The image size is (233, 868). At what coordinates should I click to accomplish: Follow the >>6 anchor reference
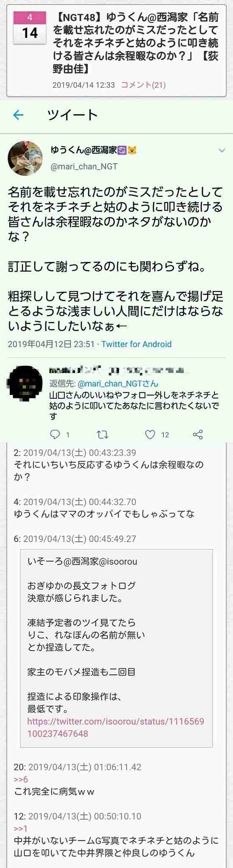[x=21, y=779]
